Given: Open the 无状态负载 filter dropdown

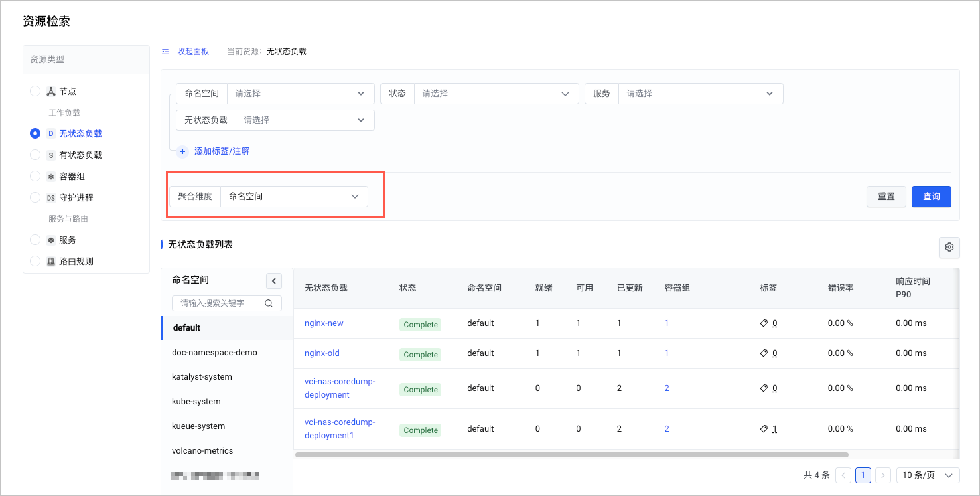Looking at the screenshot, I should pos(305,120).
